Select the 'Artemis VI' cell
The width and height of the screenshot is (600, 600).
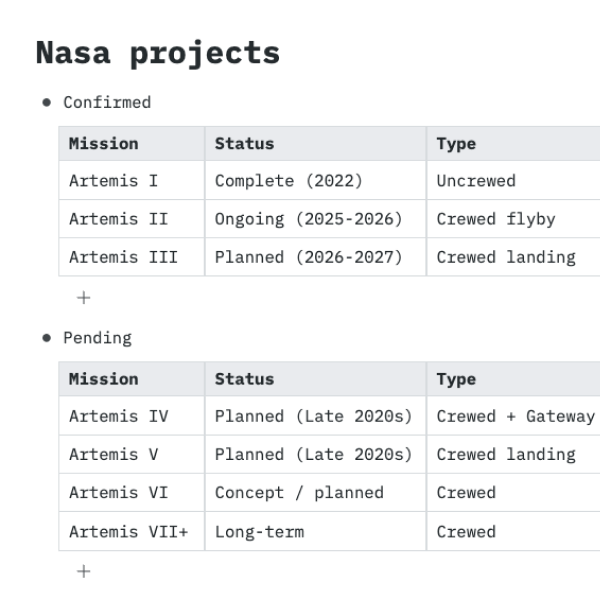coord(132,492)
